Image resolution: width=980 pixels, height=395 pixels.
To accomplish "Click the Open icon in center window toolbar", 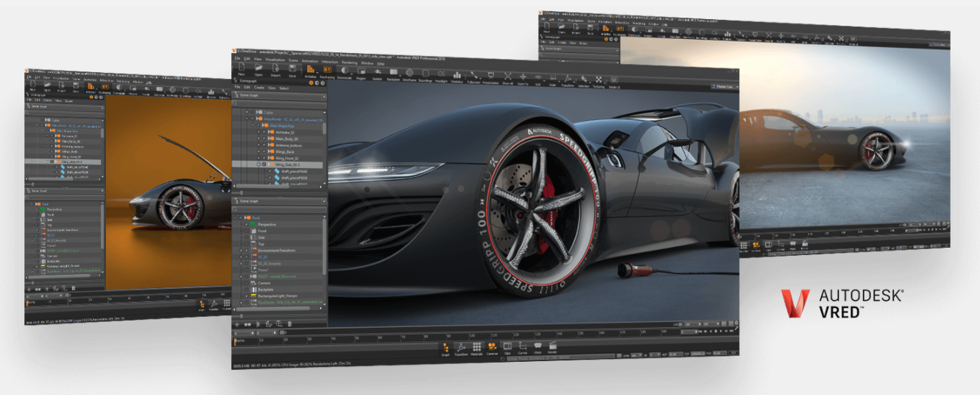I will [258, 68].
